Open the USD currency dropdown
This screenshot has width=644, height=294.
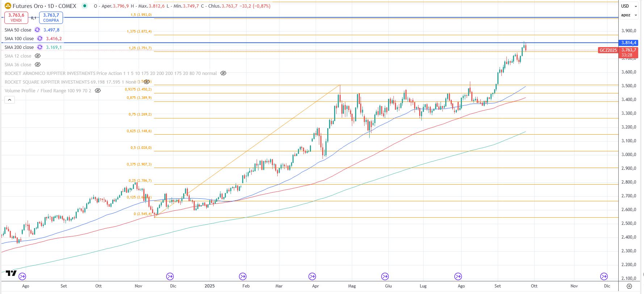pos(629,6)
